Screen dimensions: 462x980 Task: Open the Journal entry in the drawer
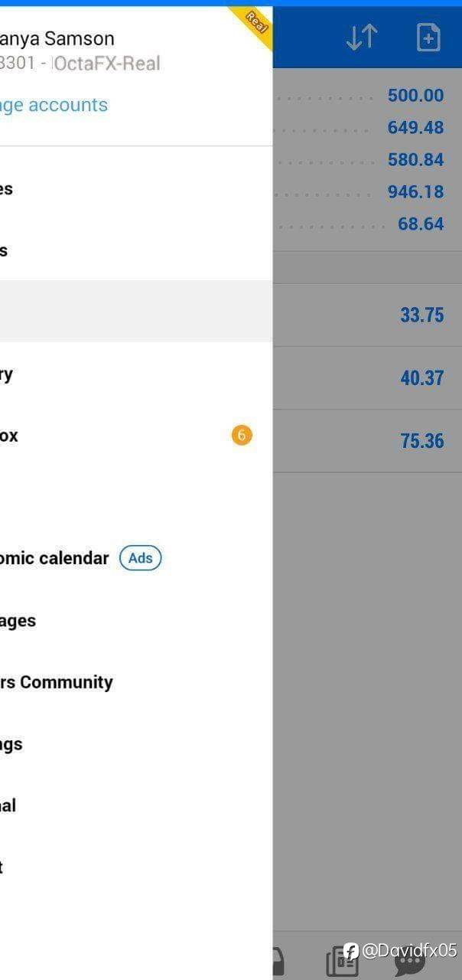(x=8, y=805)
